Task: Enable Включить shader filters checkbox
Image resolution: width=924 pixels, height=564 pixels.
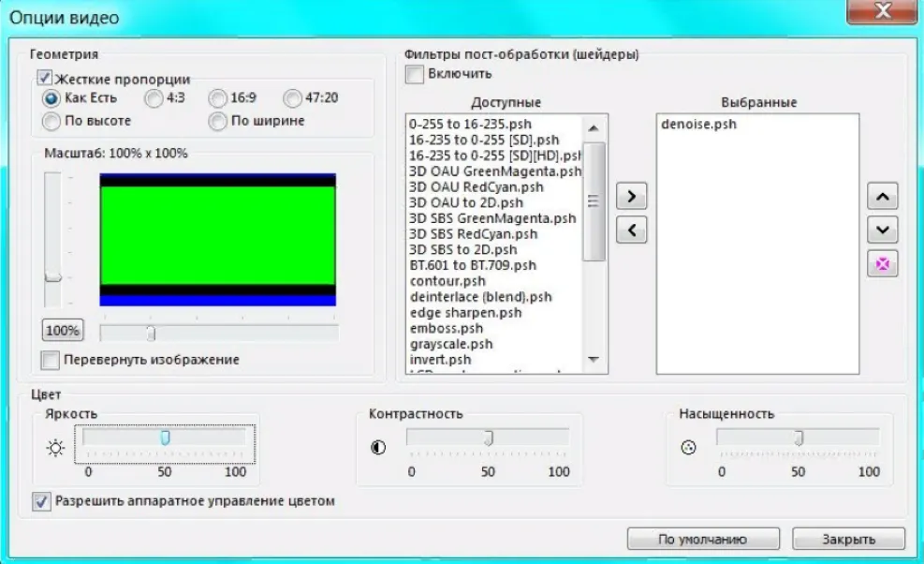Action: [x=415, y=74]
